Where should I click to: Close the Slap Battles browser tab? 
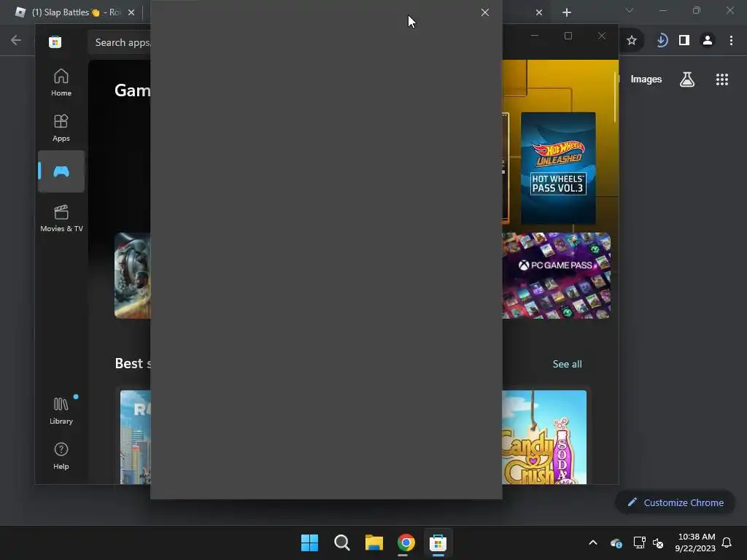[131, 12]
